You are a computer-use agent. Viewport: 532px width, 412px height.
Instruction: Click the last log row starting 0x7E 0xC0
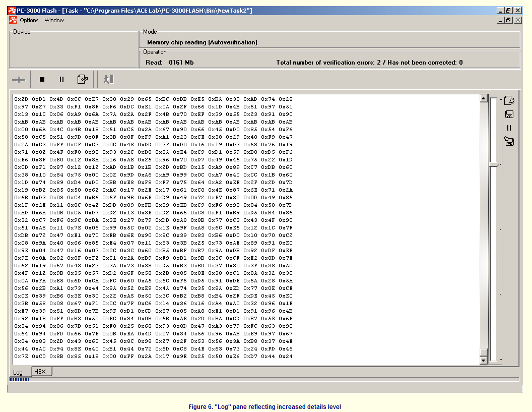153,357
